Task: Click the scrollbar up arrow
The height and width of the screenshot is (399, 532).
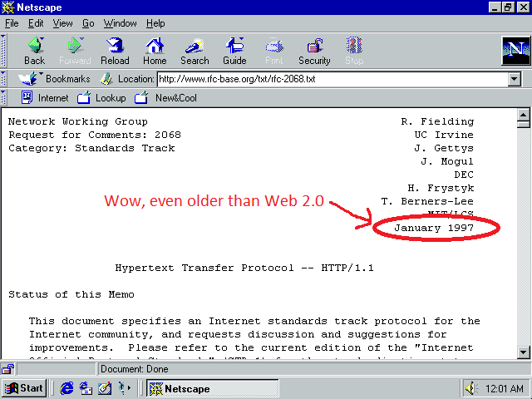Action: [x=523, y=115]
